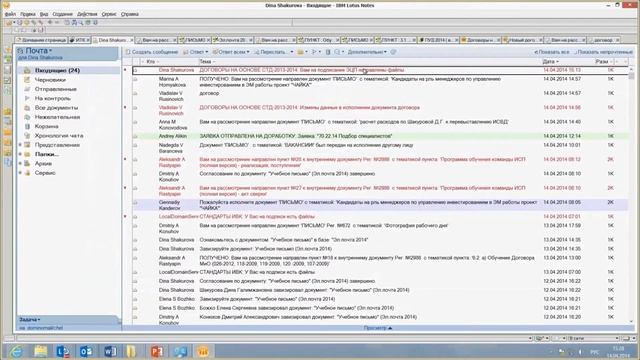This screenshot has height=360, width=640.
Task: Switch to the Эл.почта 20 tab
Action: pos(232,40)
